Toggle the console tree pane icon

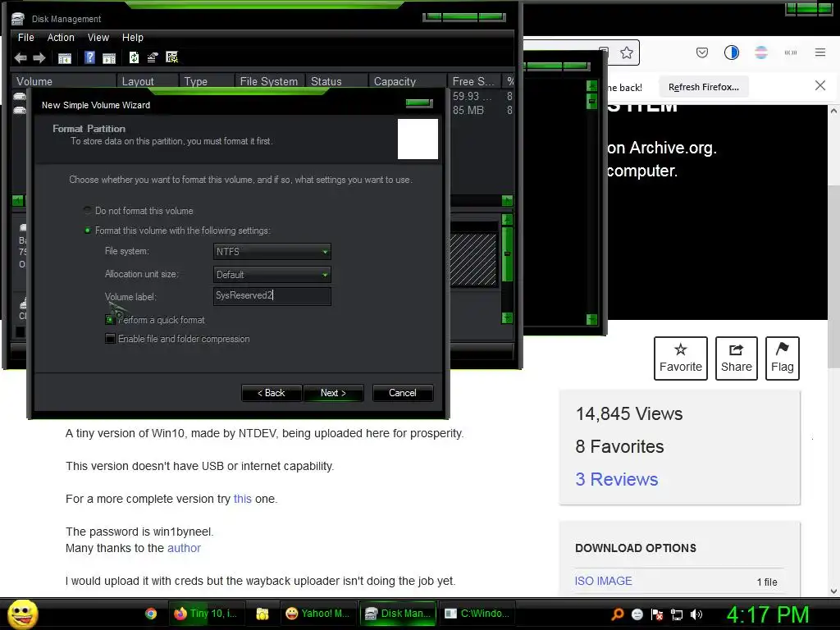click(64, 58)
